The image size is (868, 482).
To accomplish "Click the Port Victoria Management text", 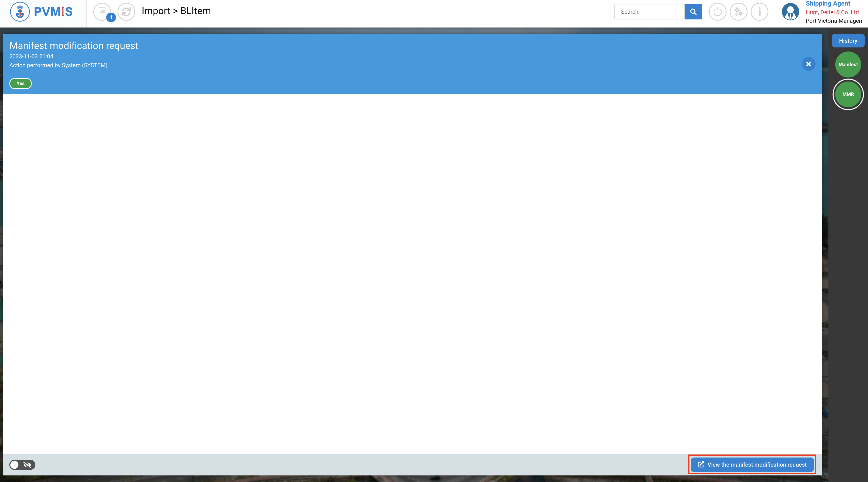I will pos(834,21).
